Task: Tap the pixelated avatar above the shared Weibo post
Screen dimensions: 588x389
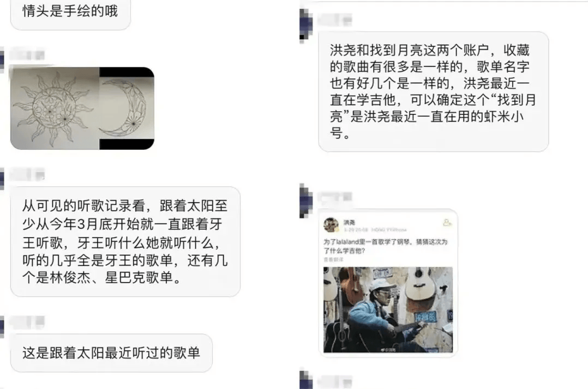Action: pos(306,200)
